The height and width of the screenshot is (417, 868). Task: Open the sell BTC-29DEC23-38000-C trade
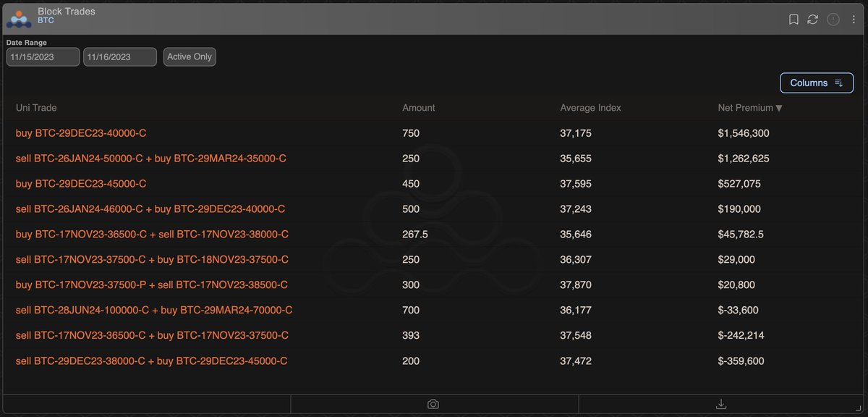[x=151, y=361]
